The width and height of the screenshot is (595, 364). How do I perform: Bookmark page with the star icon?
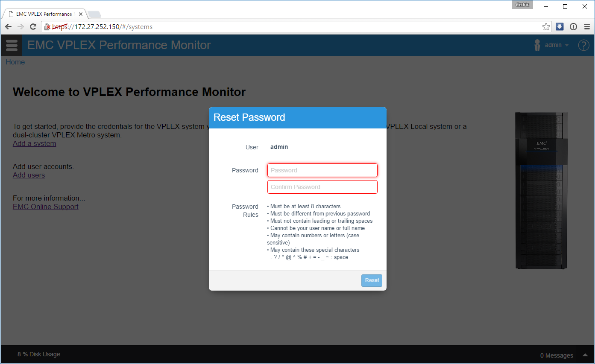pos(546,27)
